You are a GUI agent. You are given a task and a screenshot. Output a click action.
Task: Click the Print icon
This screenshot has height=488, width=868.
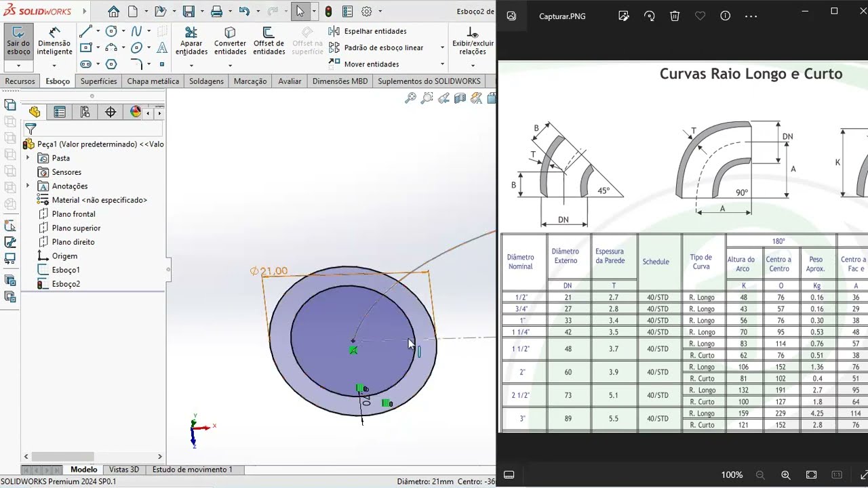click(x=216, y=12)
